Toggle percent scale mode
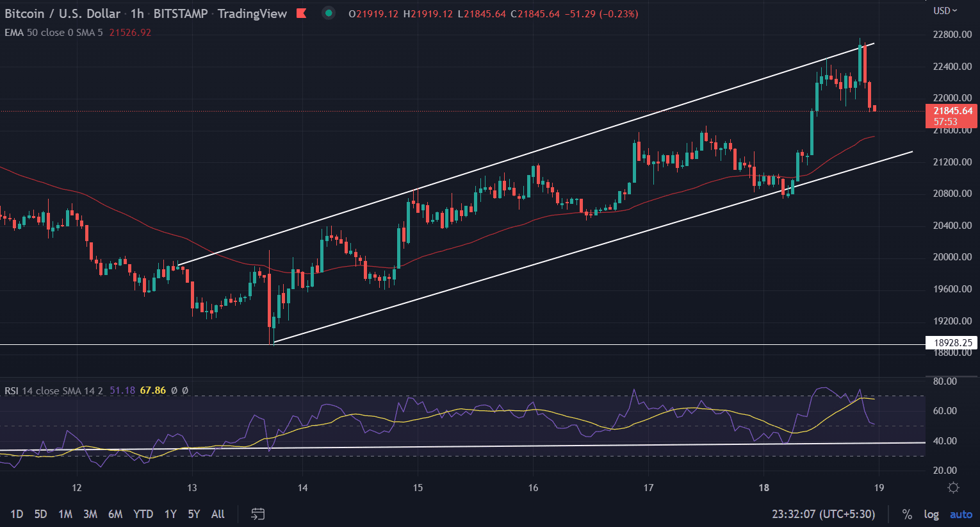Image resolution: width=980 pixels, height=527 pixels. pyautogui.click(x=907, y=514)
